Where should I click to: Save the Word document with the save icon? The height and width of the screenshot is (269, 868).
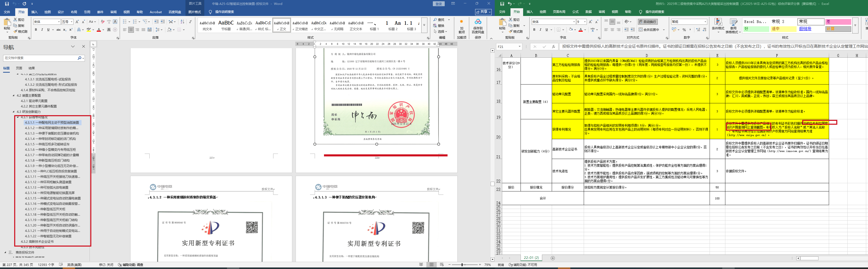[x=7, y=4]
